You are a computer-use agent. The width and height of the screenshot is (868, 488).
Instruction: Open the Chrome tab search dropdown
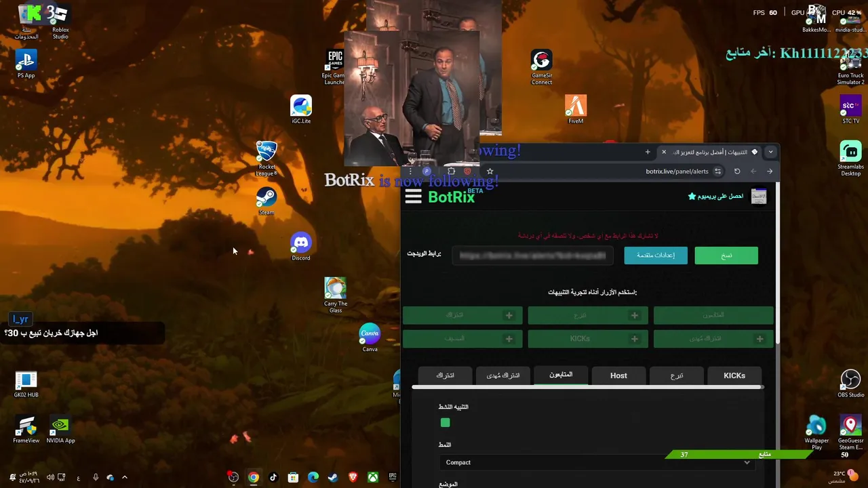(770, 152)
